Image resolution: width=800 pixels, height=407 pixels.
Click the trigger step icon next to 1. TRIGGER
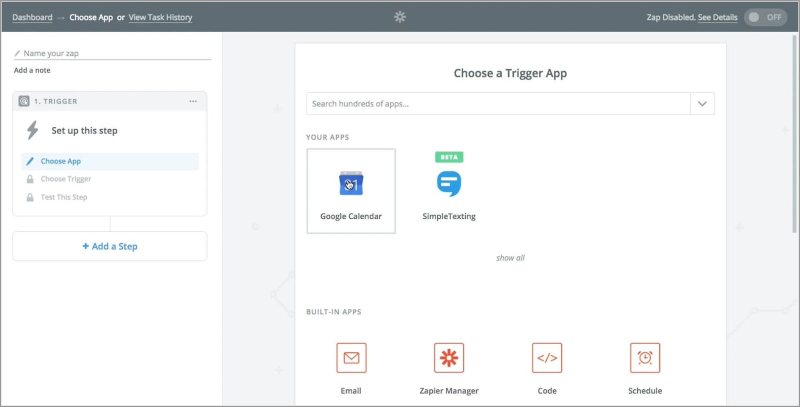pyautogui.click(x=24, y=101)
